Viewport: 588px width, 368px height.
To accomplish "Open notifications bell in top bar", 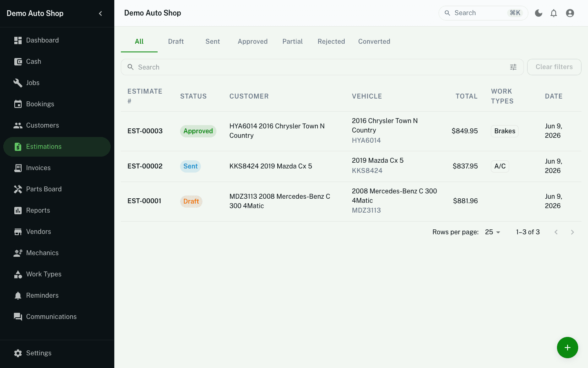I will click(554, 13).
